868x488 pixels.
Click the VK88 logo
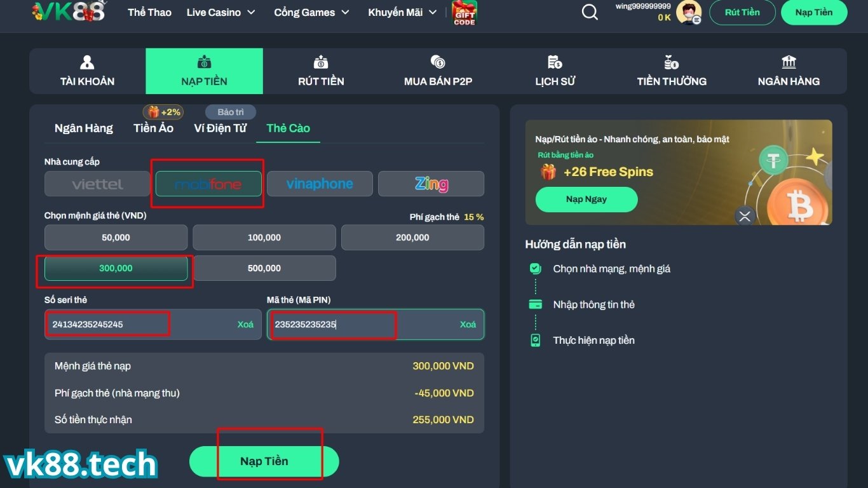point(69,11)
